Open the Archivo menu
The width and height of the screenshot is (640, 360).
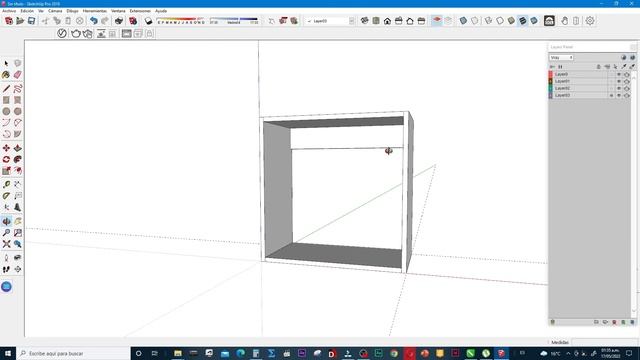tap(9, 11)
